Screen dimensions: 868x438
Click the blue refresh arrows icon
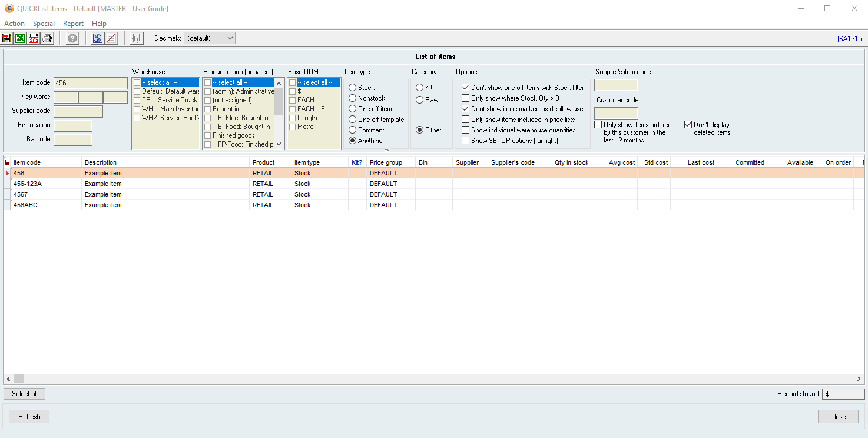tap(98, 38)
